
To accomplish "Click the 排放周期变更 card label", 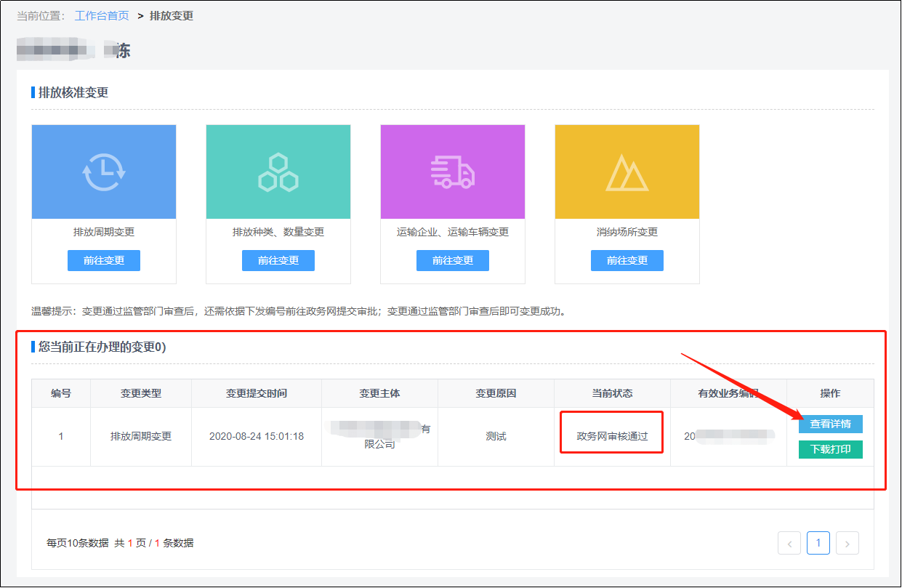I will click(104, 232).
